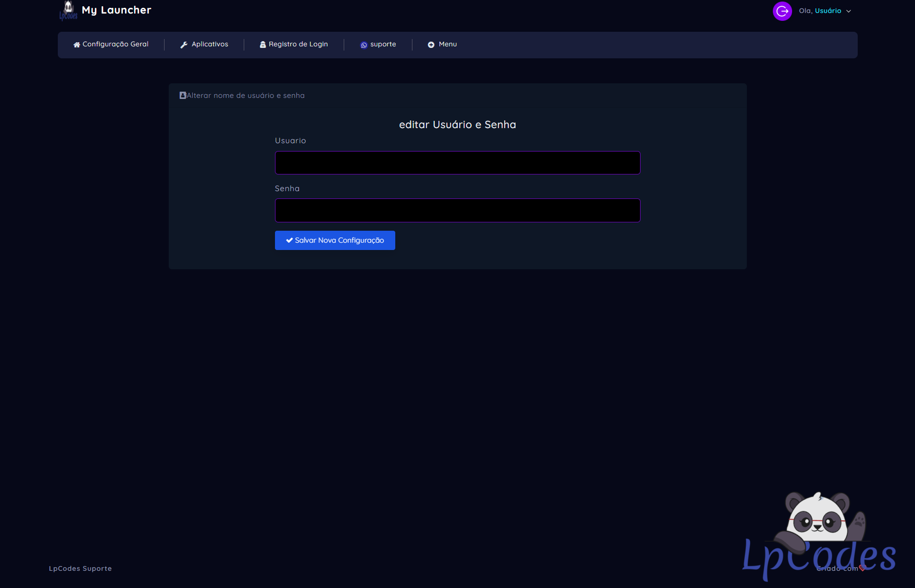Click the plus circle icon beside Menu
Image resolution: width=915 pixels, height=588 pixels.
(x=431, y=45)
